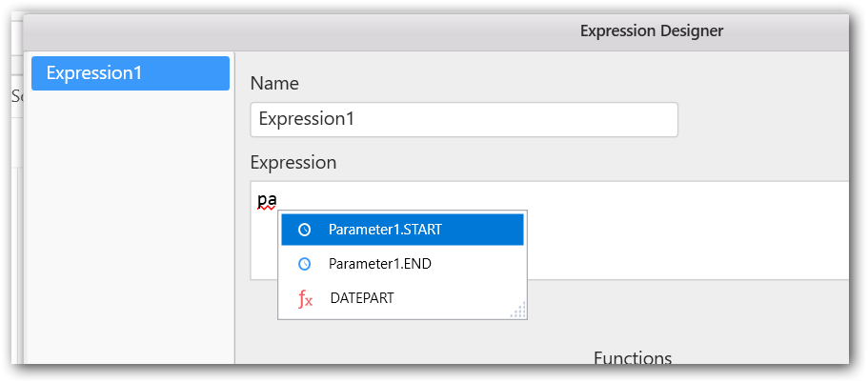Click the Expression field label
Viewport: 868px width, 383px height.
tap(293, 162)
